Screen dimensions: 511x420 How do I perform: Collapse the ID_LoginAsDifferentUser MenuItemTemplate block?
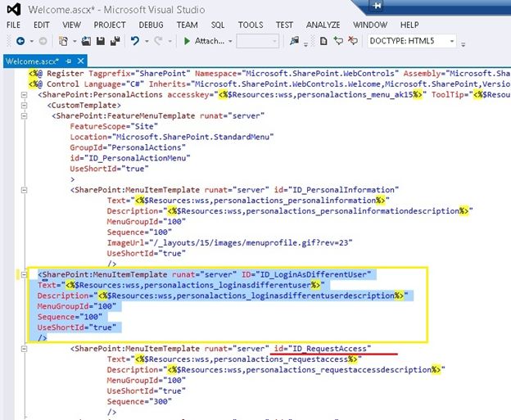coord(24,274)
